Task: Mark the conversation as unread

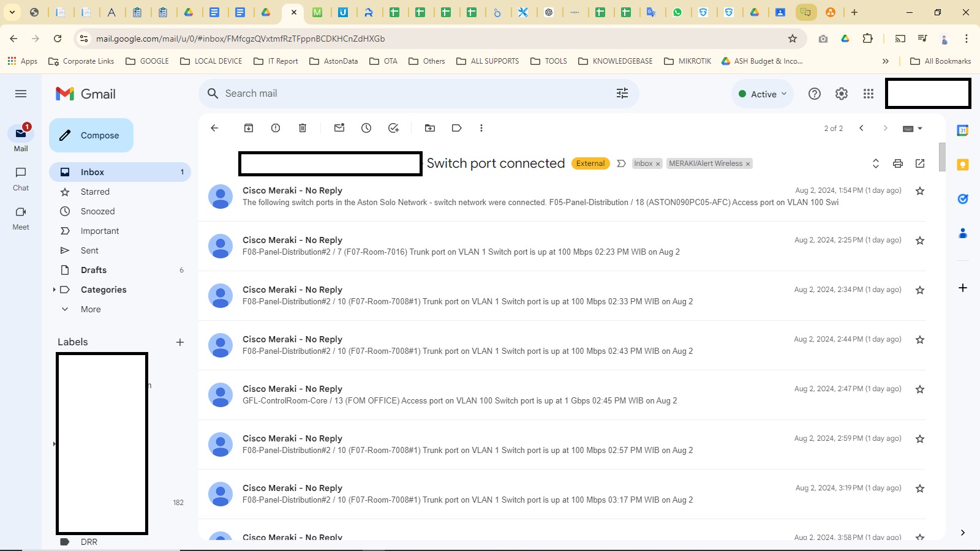Action: click(339, 128)
